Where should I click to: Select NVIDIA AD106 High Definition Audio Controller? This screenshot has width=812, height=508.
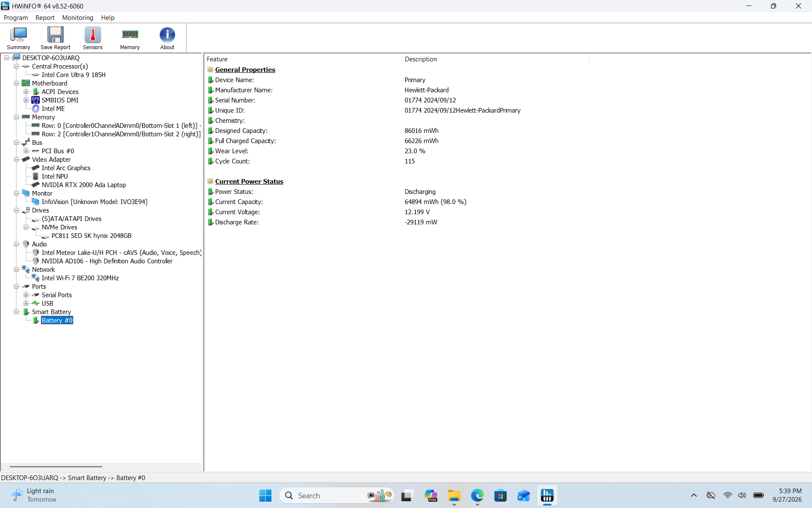point(107,261)
